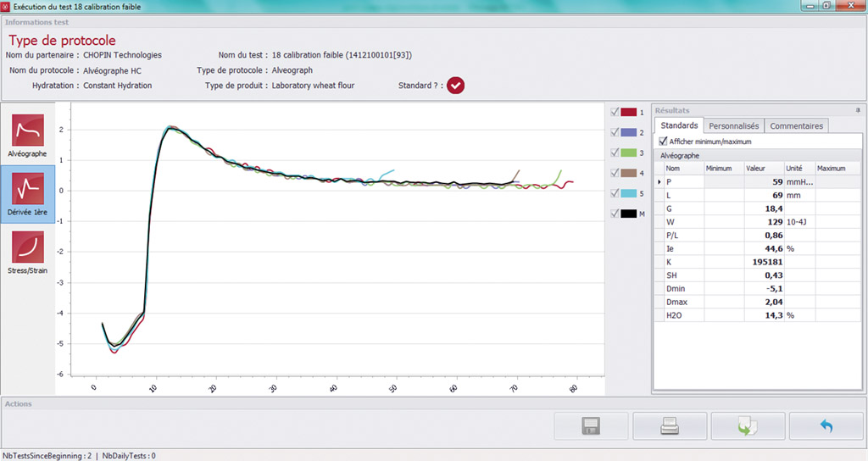Click the red swatch for curve 1
This screenshot has width=868, height=461.
point(628,112)
